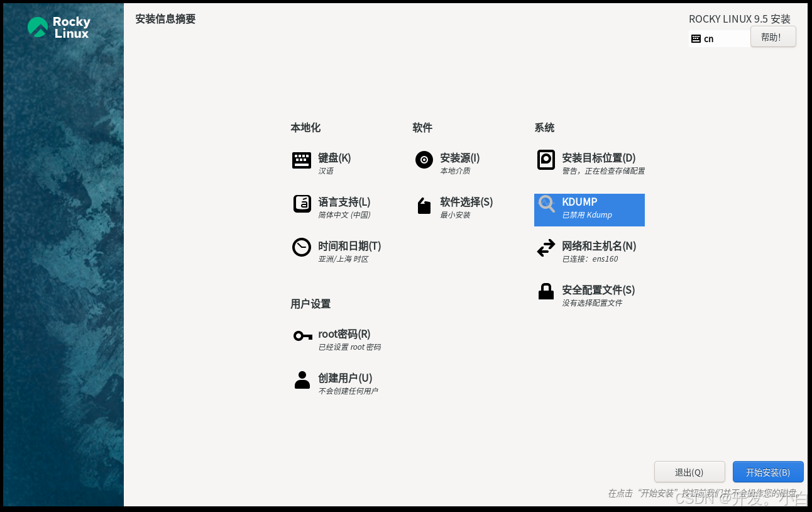Click the 安装信息摘要 page title
Screen dimensions: 812x512
click(165, 19)
